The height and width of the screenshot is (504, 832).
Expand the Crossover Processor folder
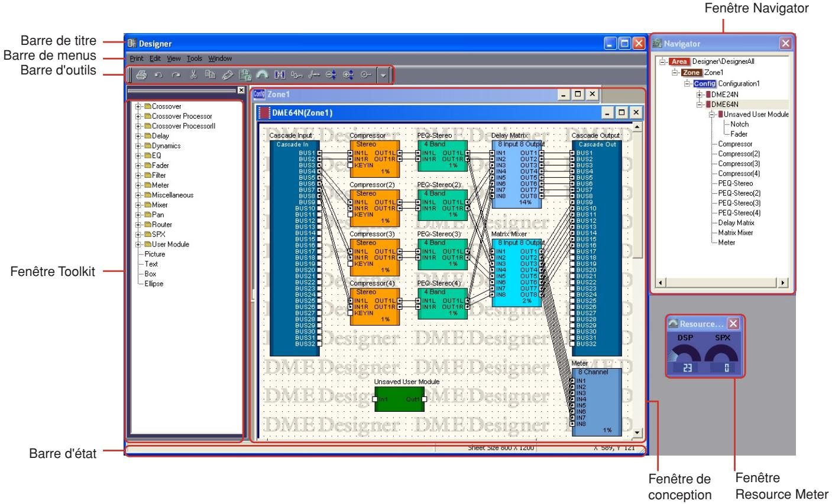[138, 116]
